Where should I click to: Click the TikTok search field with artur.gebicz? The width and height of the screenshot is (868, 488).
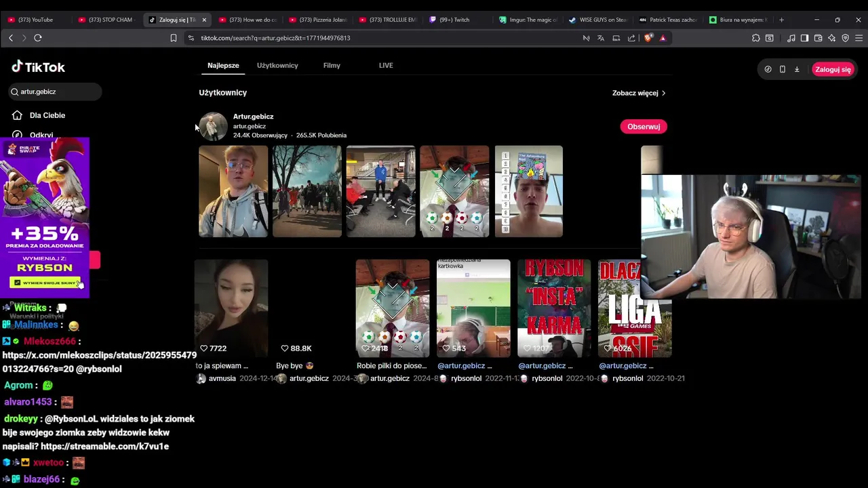coord(56,91)
